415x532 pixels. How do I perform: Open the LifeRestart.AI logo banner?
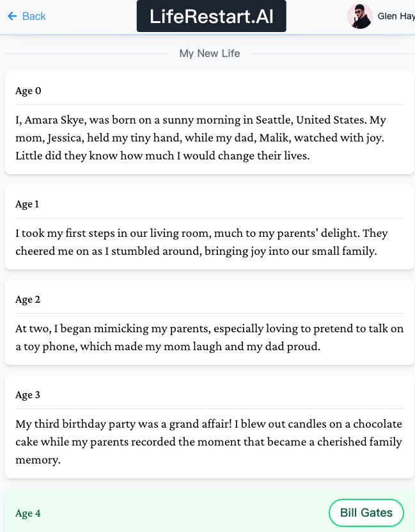(211, 17)
